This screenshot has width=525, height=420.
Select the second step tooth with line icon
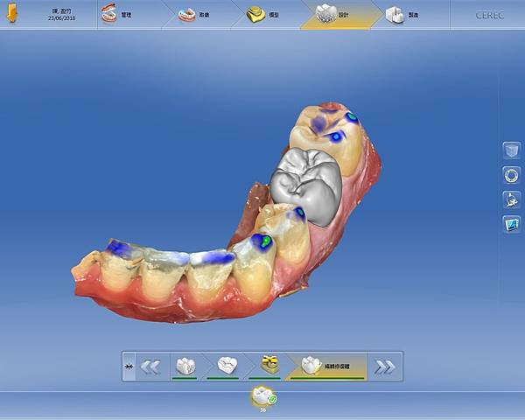point(227,366)
